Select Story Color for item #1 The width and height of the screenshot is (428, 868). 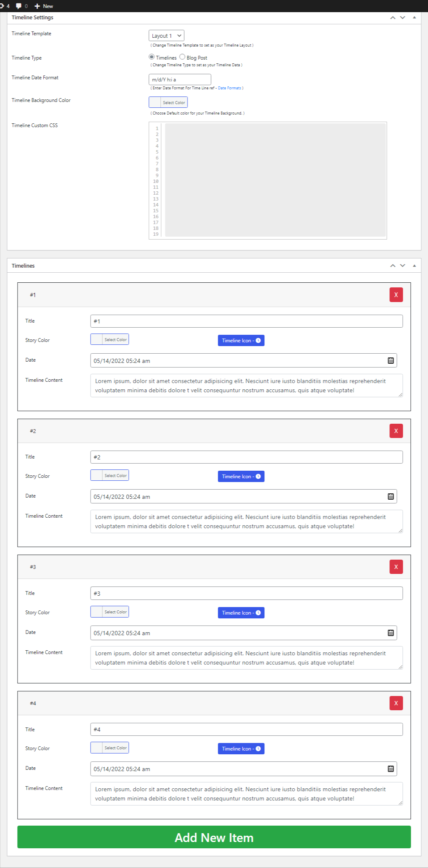point(110,339)
